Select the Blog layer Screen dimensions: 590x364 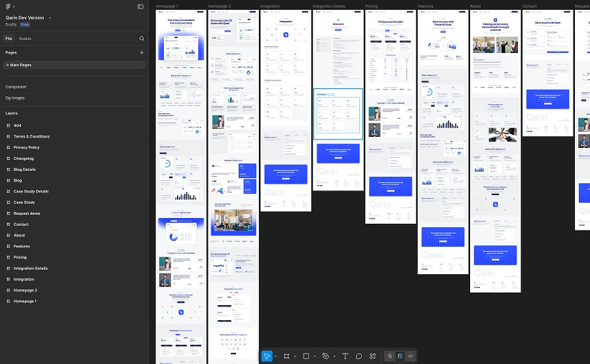[x=18, y=180]
